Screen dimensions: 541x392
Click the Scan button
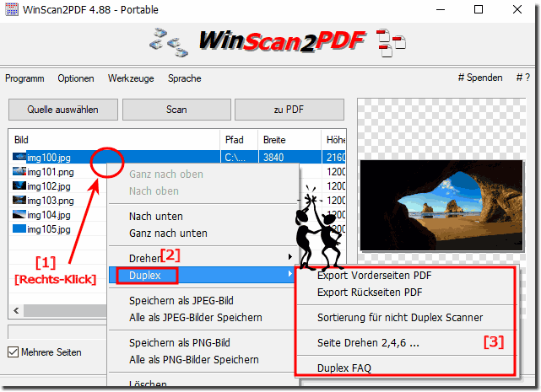tap(176, 110)
